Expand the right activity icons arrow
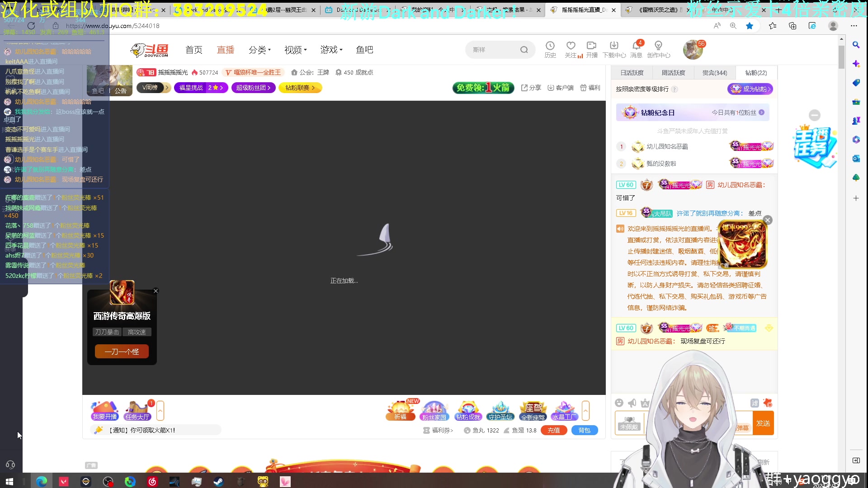Viewport: 868px width, 488px height. click(x=585, y=411)
